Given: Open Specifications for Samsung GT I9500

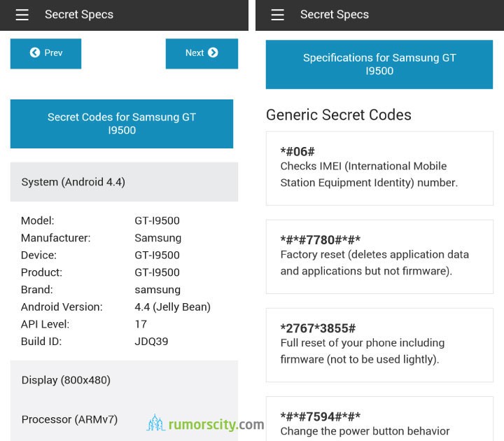Looking at the screenshot, I should (379, 64).
